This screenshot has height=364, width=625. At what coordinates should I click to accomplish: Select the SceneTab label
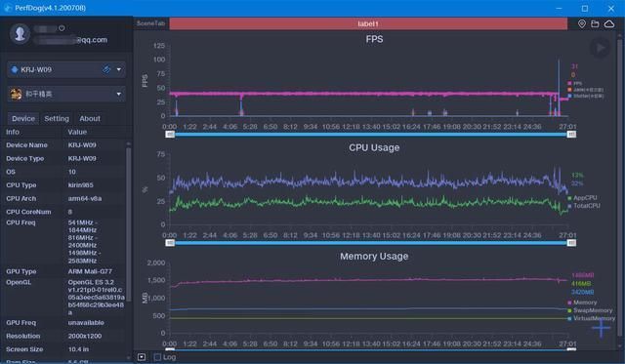(150, 23)
